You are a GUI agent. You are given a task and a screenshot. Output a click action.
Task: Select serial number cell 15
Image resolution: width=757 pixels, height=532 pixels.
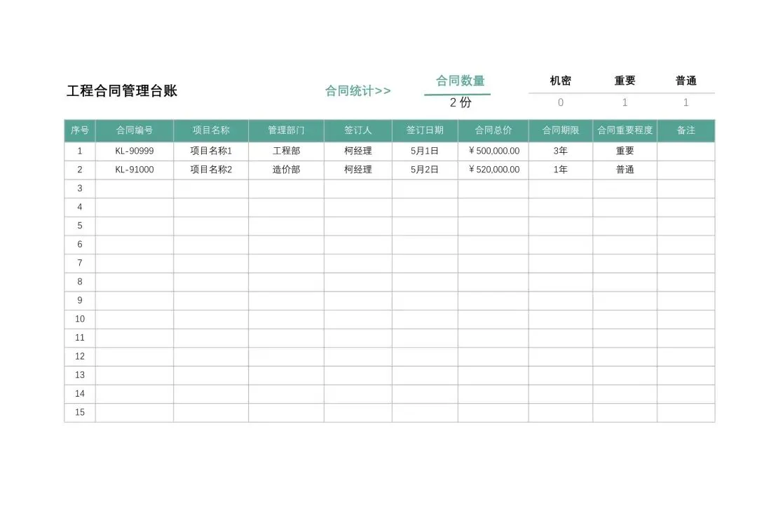pos(80,413)
